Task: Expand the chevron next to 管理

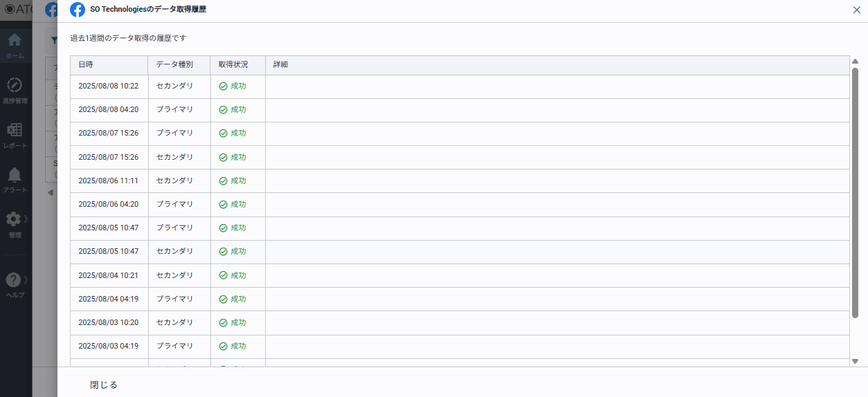Action: tap(26, 219)
